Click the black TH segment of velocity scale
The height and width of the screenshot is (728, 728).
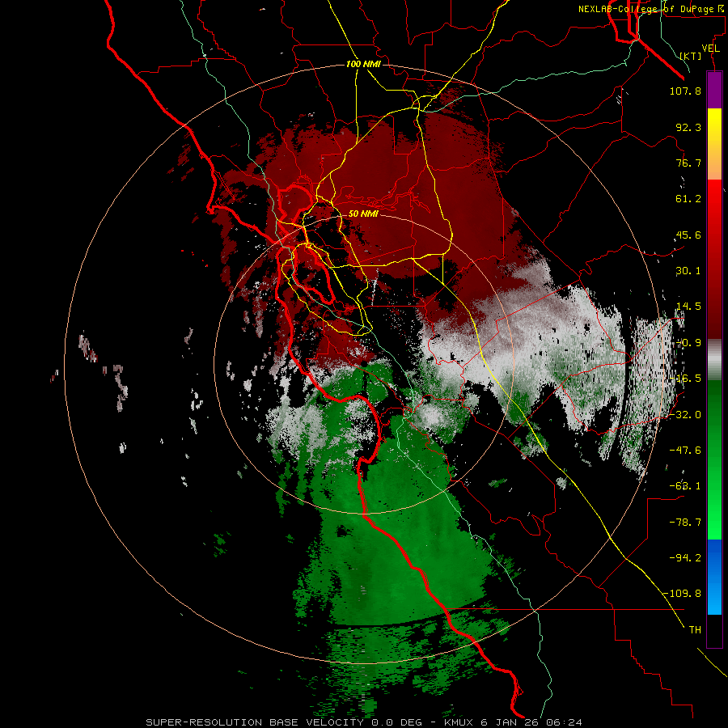(x=714, y=631)
